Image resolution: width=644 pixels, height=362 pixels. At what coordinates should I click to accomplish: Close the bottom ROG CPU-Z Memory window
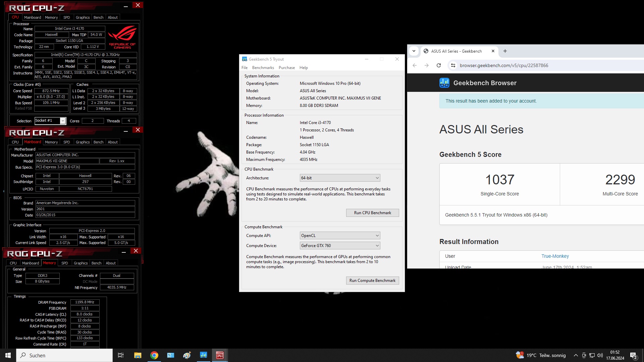pos(136,251)
